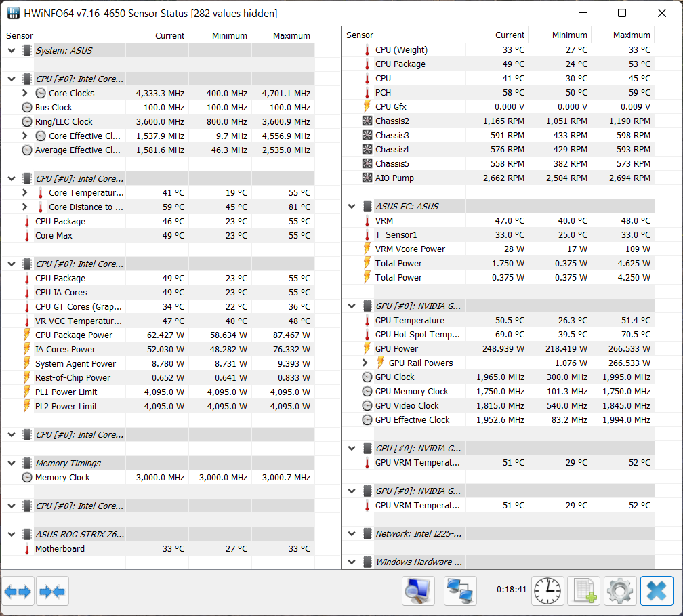Expand the Core Clocks row
683x616 pixels.
point(25,94)
